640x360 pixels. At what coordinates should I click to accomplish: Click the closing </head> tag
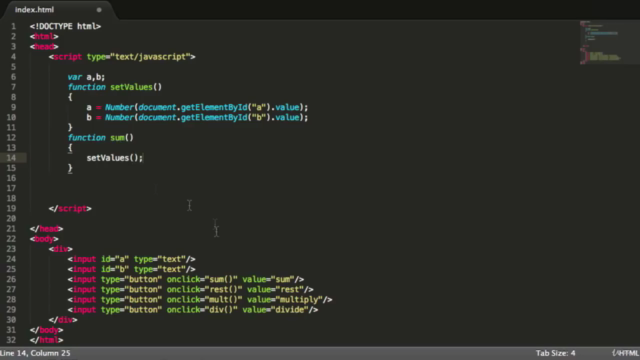(47, 229)
